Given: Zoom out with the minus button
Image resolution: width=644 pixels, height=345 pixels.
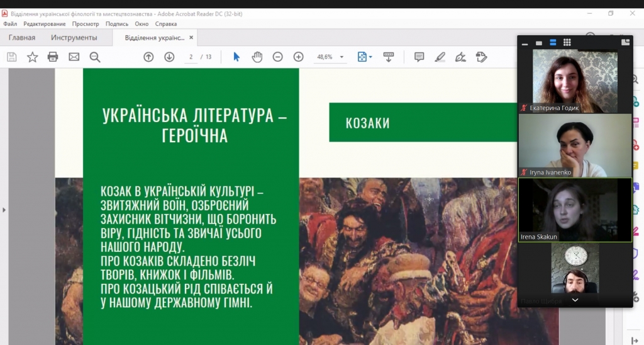Looking at the screenshot, I should point(277,57).
